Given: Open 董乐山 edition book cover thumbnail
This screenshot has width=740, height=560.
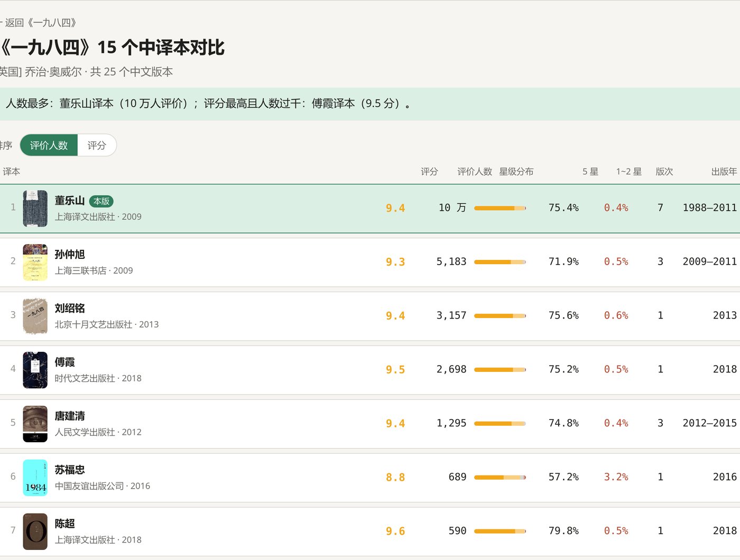Looking at the screenshot, I should pyautogui.click(x=35, y=209).
